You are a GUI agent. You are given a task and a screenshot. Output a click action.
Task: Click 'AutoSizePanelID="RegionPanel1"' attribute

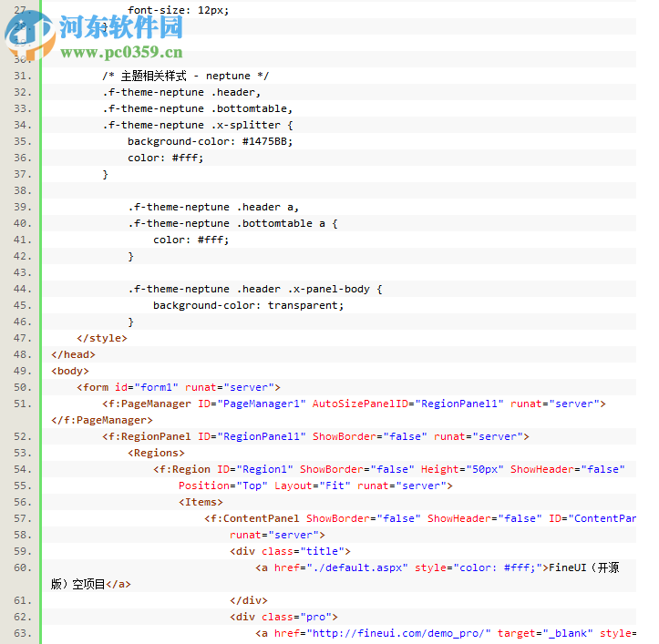click(x=407, y=404)
